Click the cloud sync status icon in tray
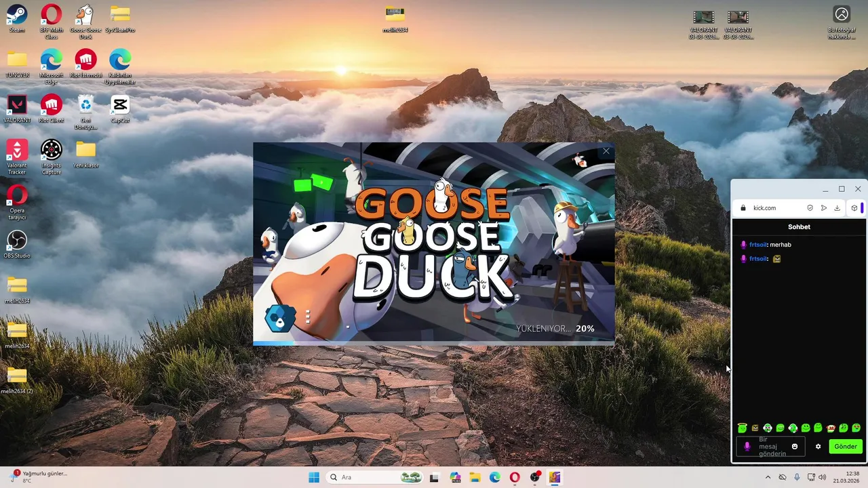Viewport: 868px width, 488px height. [x=782, y=477]
